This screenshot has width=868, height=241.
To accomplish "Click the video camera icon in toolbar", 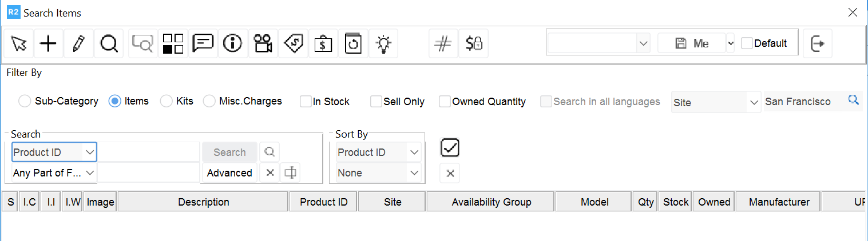I will click(263, 43).
